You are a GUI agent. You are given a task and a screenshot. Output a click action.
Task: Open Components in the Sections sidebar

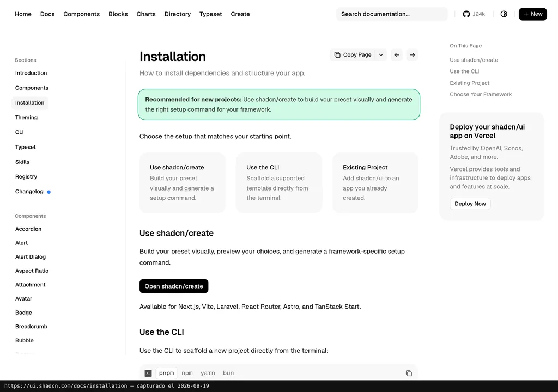pos(32,88)
